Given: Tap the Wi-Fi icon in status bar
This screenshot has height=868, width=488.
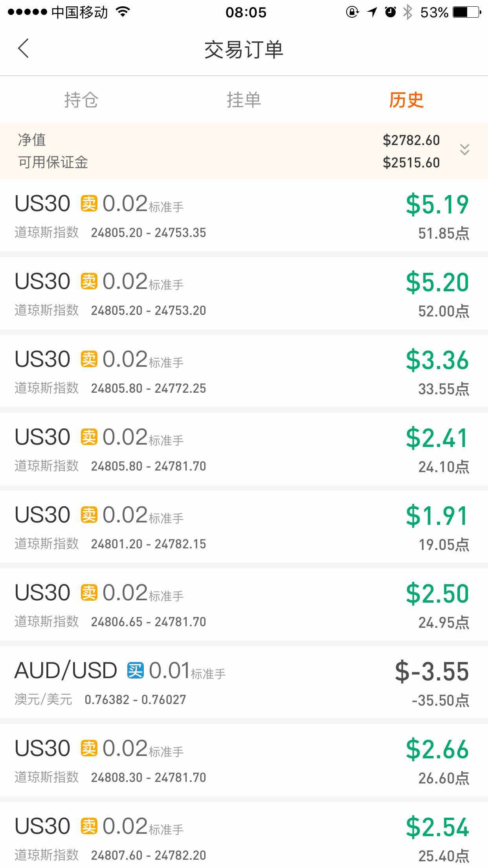Looking at the screenshot, I should [123, 13].
